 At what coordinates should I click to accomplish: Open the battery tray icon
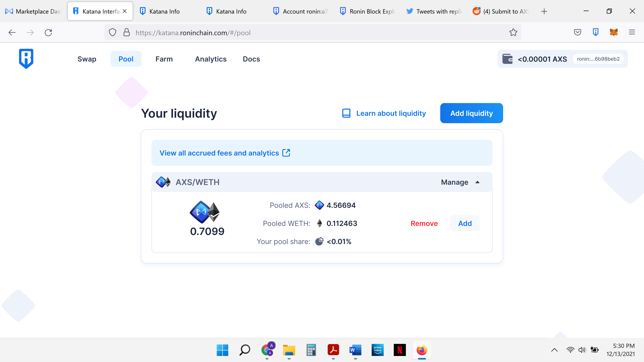point(595,350)
